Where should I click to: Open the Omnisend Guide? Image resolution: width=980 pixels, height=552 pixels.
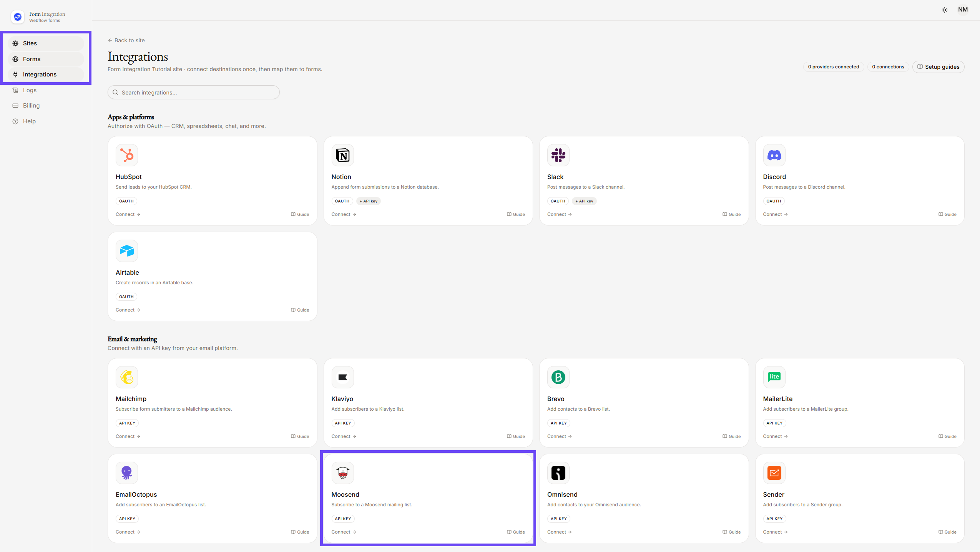pos(731,532)
